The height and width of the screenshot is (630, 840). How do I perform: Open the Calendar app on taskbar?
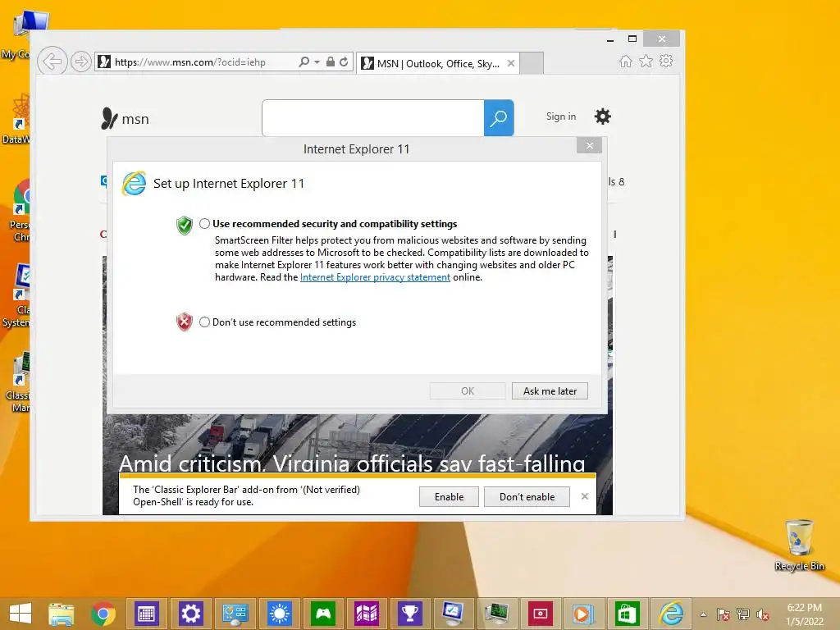(x=146, y=614)
